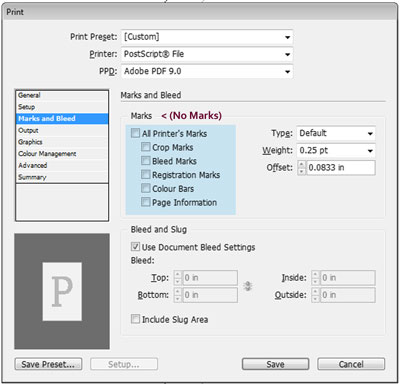Click the page preview thumbnail

(62, 291)
